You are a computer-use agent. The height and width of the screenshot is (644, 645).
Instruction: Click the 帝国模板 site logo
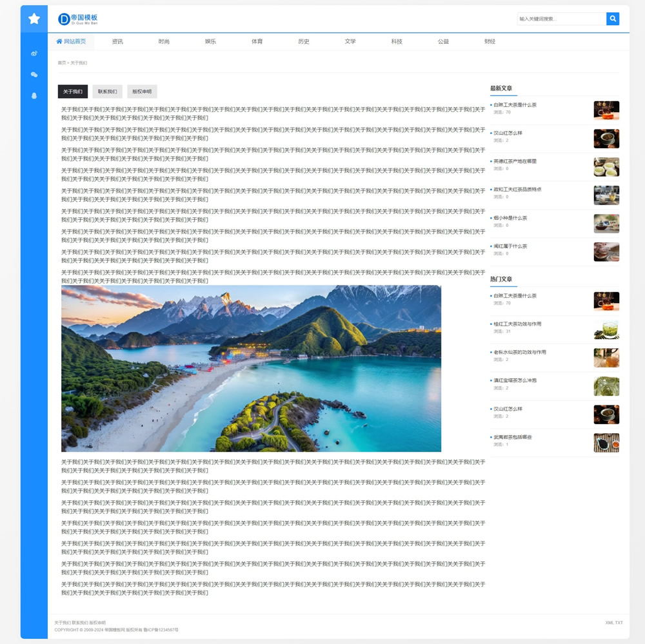pyautogui.click(x=78, y=19)
